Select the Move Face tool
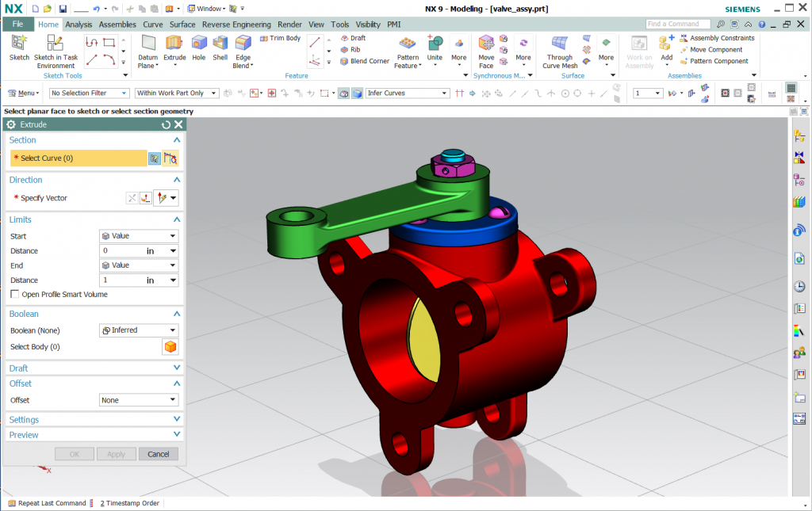This screenshot has width=812, height=511. [x=486, y=51]
